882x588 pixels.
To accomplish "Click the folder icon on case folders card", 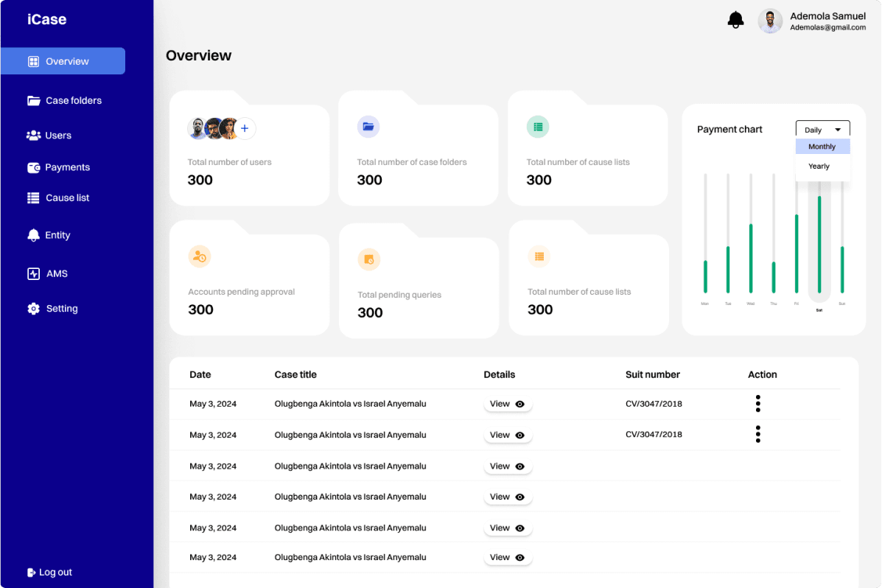I will pos(368,127).
